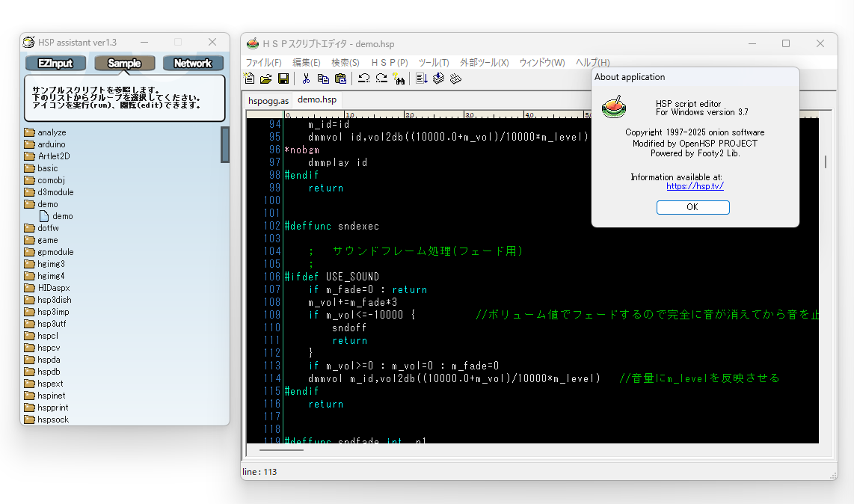This screenshot has height=504, width=854.
Task: Open the ツール(T) menu
Action: 434,63
